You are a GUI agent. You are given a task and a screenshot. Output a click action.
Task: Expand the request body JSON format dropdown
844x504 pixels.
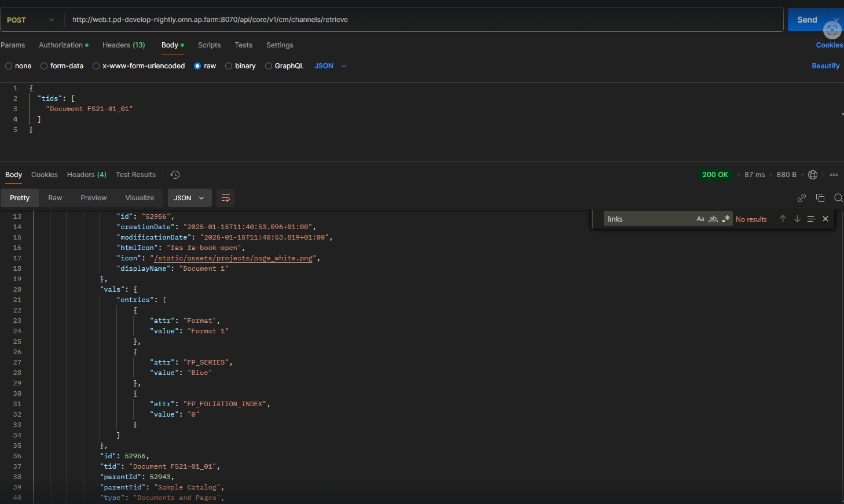[331, 66]
